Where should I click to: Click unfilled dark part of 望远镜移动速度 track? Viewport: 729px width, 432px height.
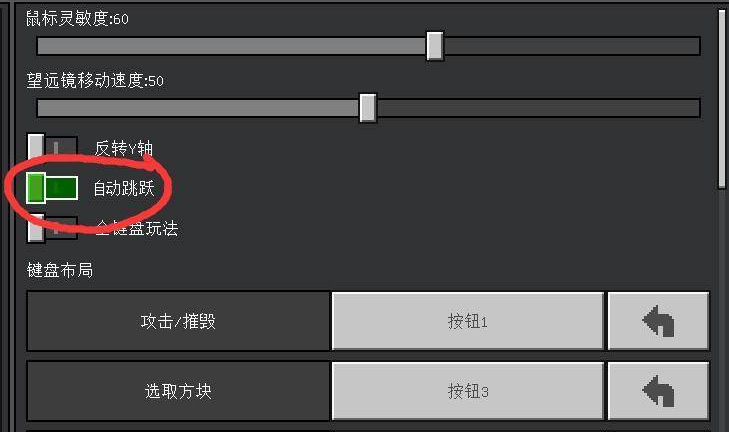(x=538, y=108)
